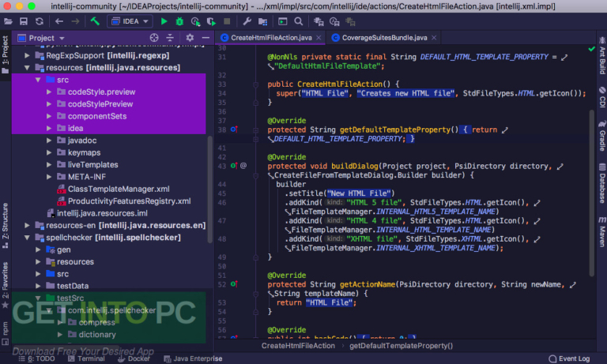The height and width of the screenshot is (364, 607).
Task: Open the Event Log
Action: click(x=569, y=358)
